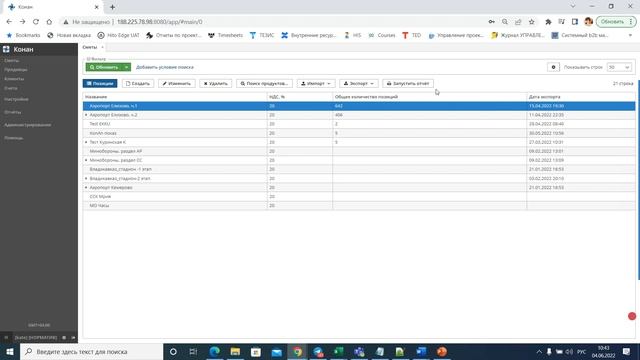Open the Импорт dropdown

316,83
